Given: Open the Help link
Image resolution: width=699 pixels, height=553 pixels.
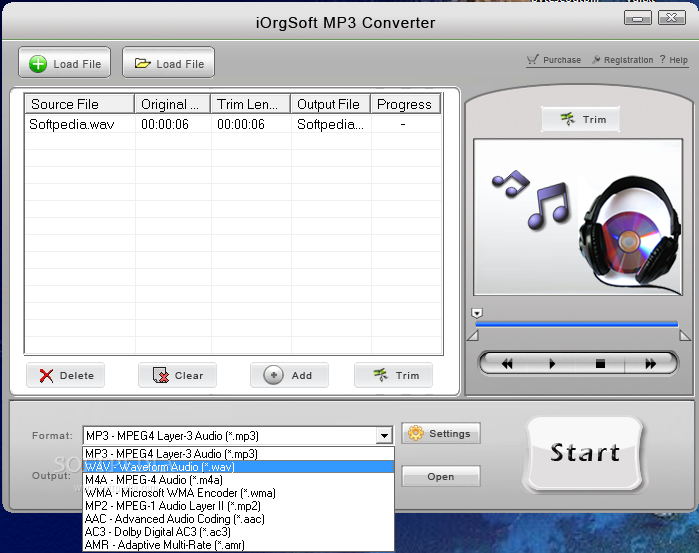Looking at the screenshot, I should pos(674,60).
